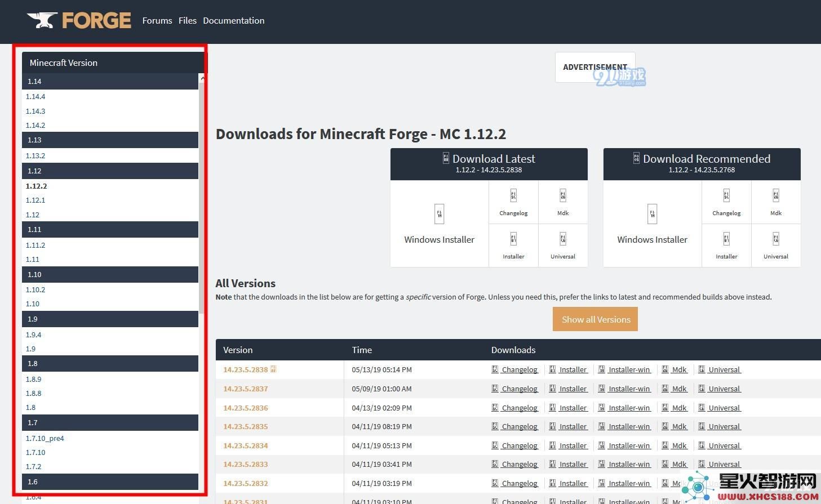Select Minecraft version 1.11.2
Screen dimensions: 821x504
coord(35,245)
